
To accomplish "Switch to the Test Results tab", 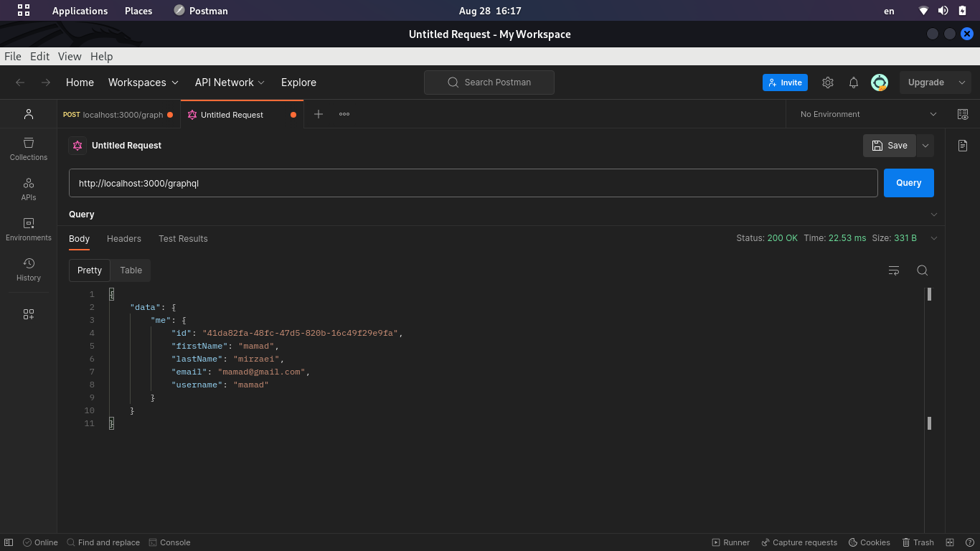I will (183, 239).
